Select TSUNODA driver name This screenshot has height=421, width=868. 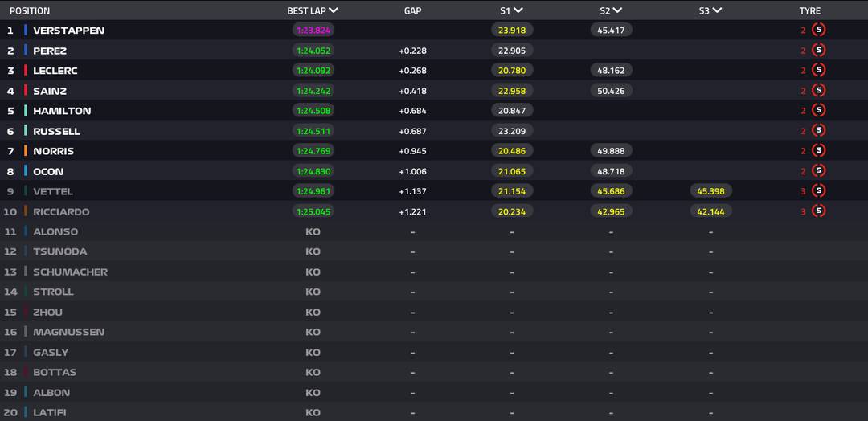coord(59,251)
